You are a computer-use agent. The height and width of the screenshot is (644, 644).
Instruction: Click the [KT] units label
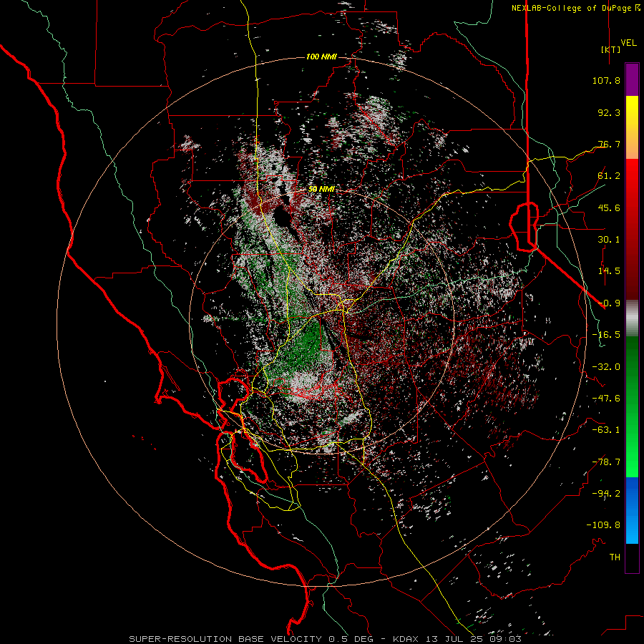click(611, 49)
